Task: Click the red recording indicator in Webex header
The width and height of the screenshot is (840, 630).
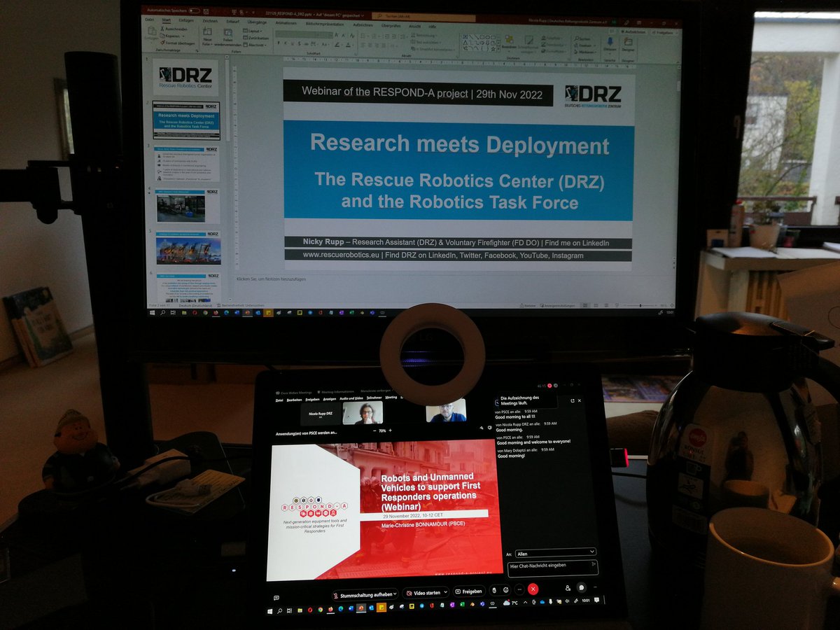Action: click(x=549, y=386)
